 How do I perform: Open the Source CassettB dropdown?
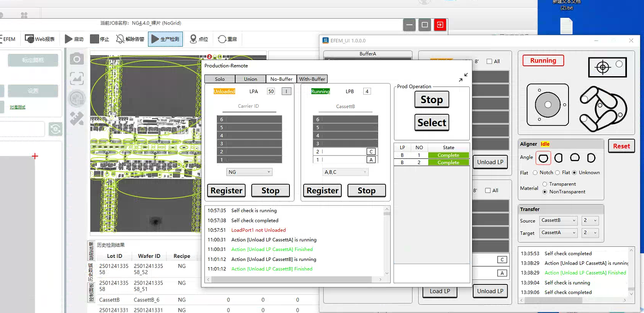pos(558,221)
